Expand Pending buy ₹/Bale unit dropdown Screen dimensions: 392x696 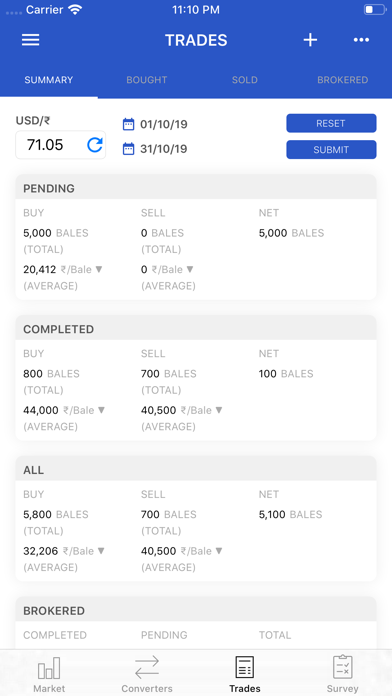(99, 269)
